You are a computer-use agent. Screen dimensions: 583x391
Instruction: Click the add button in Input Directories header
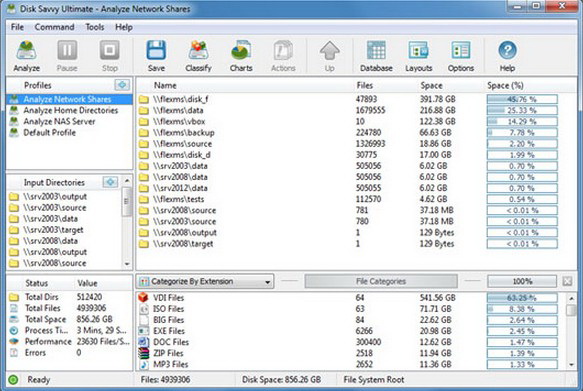point(110,182)
